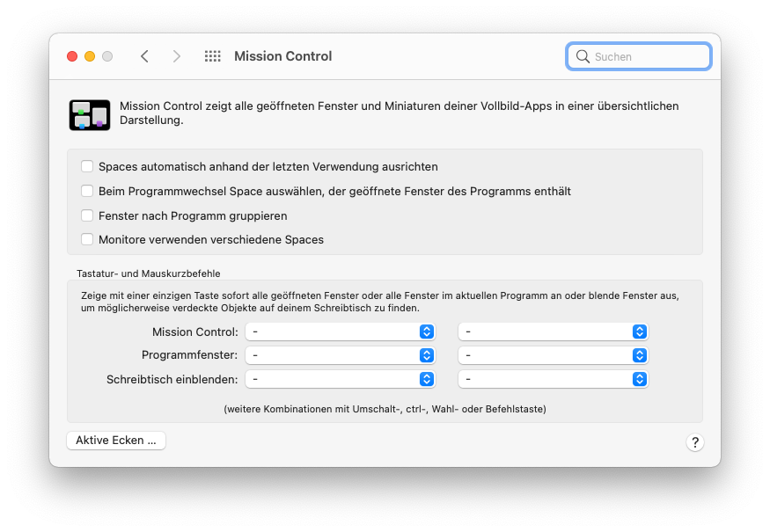Tick Fenster nach Programm gruppieren
The image size is (770, 532).
coord(87,215)
